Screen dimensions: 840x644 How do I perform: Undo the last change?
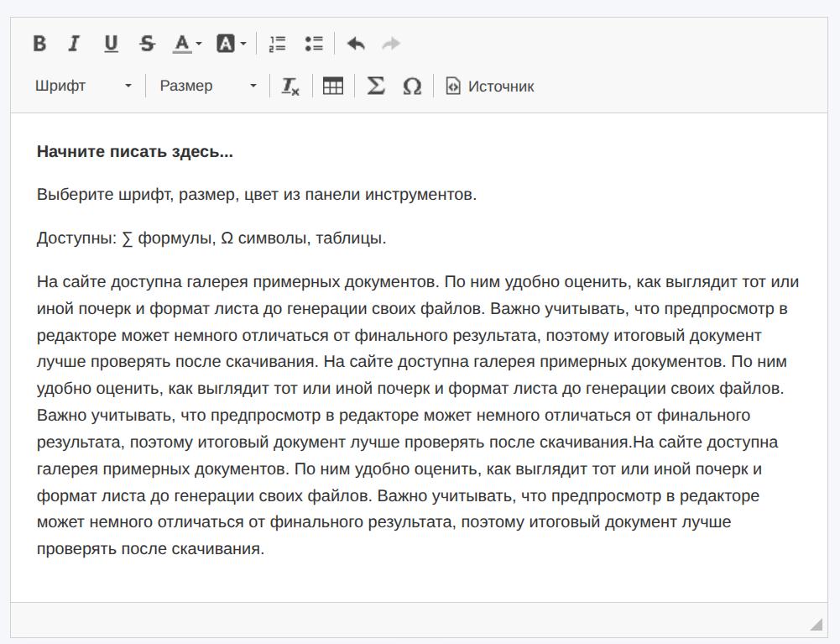click(x=356, y=43)
